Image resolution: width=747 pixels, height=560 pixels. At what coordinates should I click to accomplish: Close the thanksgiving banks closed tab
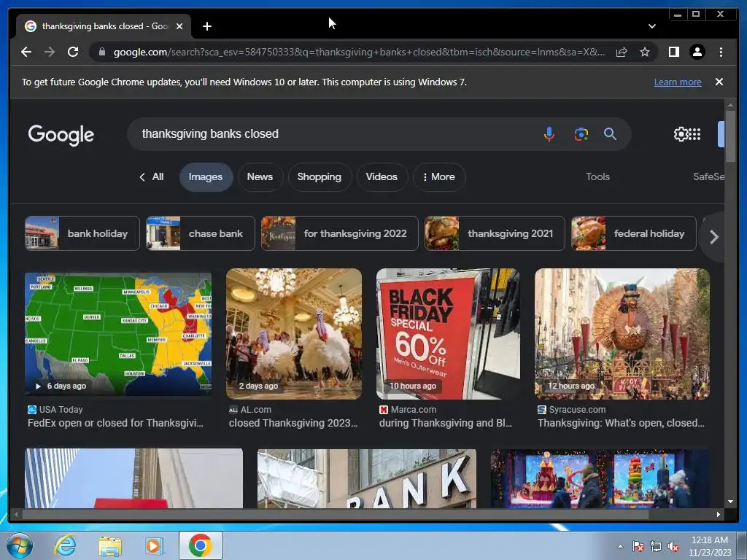pyautogui.click(x=179, y=26)
